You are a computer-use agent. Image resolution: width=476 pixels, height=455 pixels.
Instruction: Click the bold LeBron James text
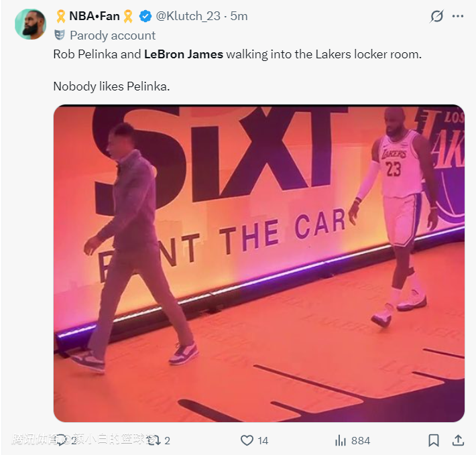[x=184, y=54]
